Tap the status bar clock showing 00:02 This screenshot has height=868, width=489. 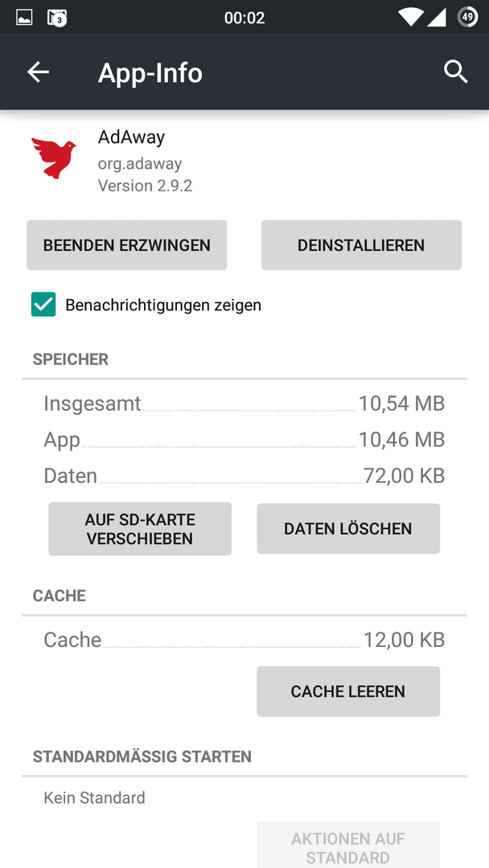pyautogui.click(x=244, y=18)
